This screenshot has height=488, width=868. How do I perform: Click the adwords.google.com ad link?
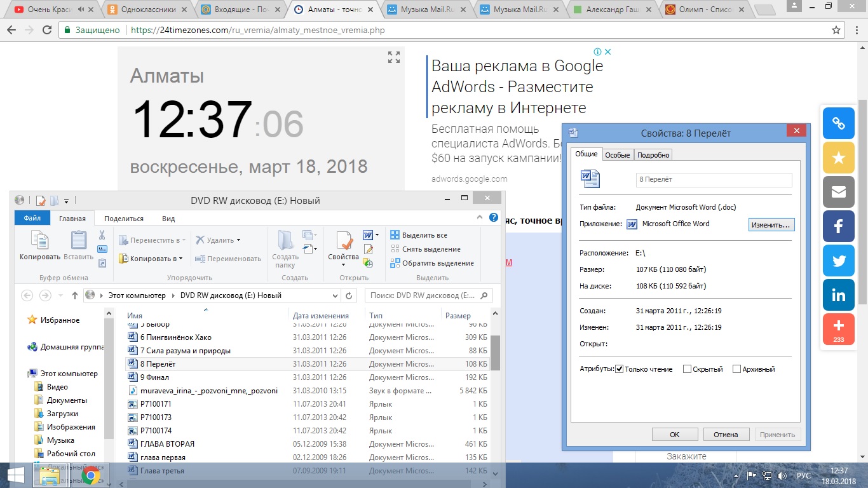pos(470,179)
